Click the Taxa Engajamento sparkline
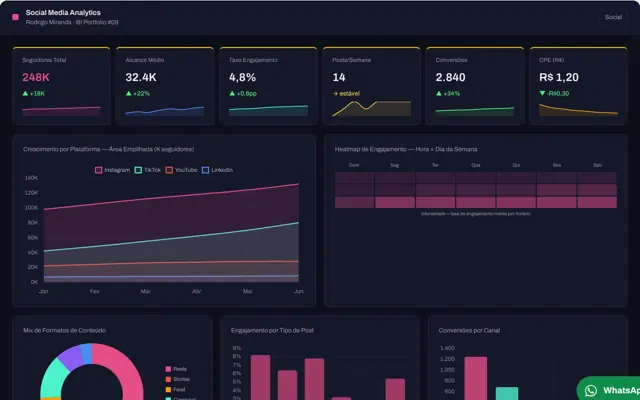 pyautogui.click(x=268, y=110)
